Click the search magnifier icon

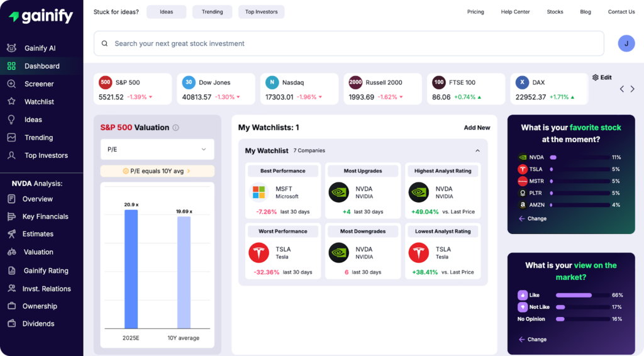point(105,43)
